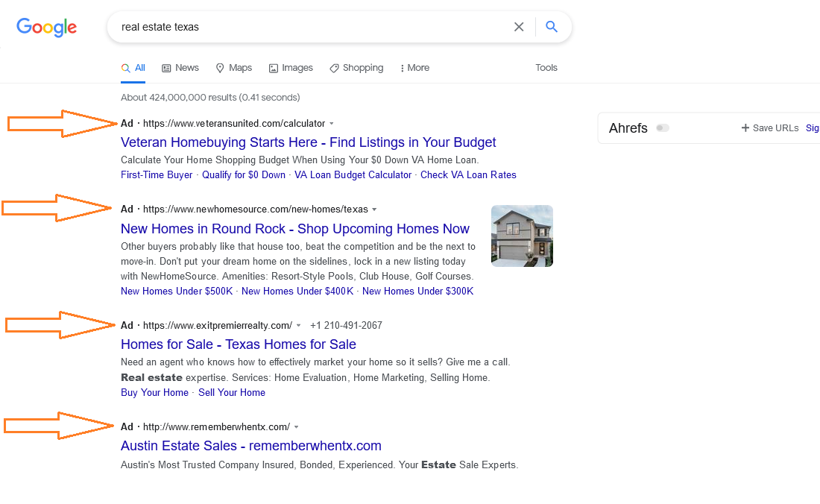This screenshot has height=504, width=820.
Task: Open the Images tab
Action: tap(291, 68)
